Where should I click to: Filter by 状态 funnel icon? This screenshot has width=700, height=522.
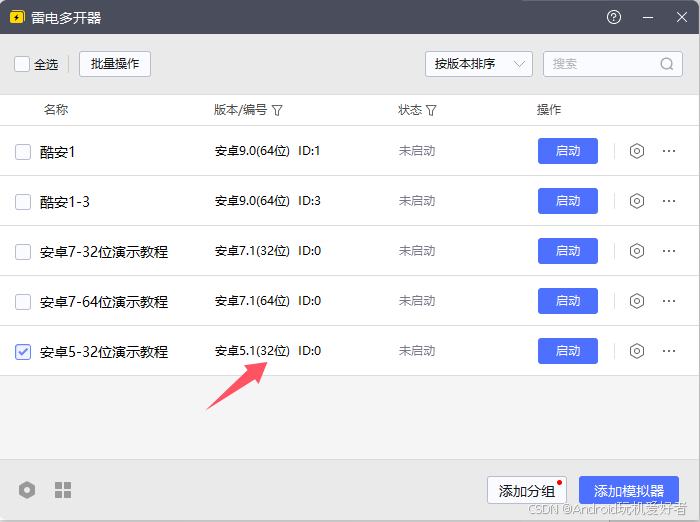pos(431,110)
